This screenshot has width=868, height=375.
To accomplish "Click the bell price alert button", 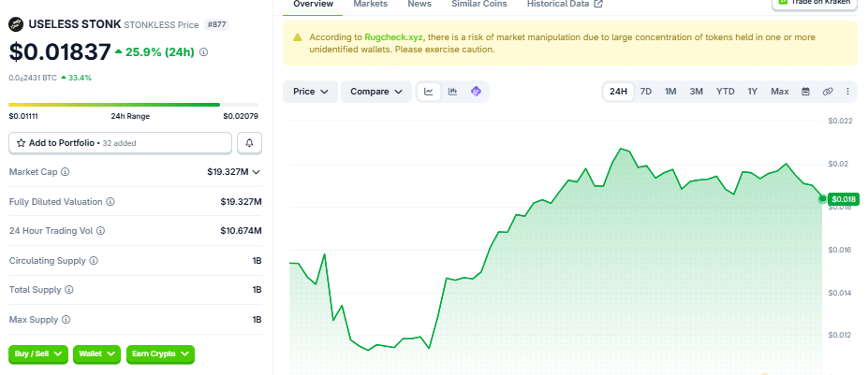I will [x=250, y=143].
